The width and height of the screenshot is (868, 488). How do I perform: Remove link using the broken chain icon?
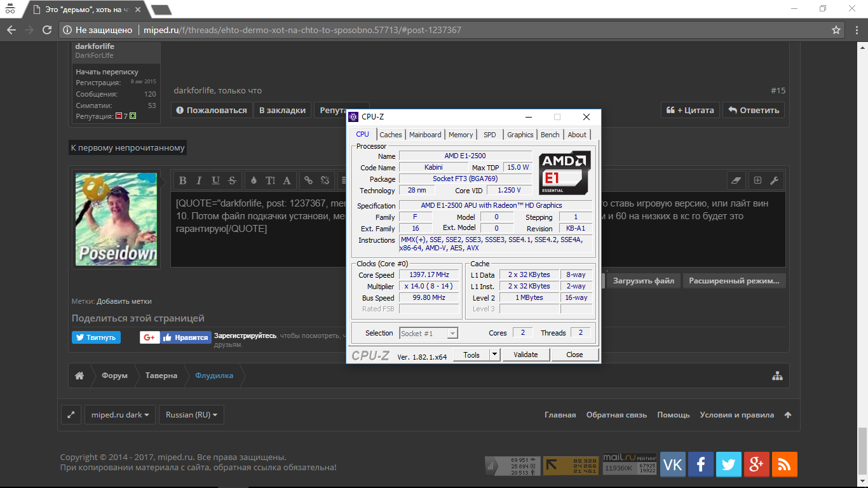325,180
